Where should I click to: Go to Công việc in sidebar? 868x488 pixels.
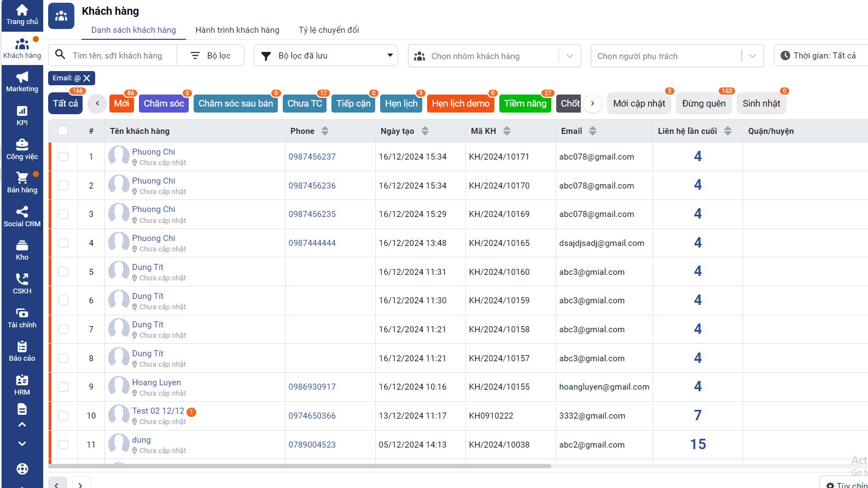click(x=22, y=149)
